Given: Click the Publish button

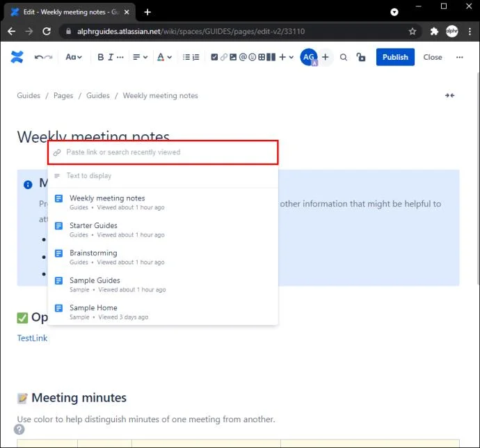Looking at the screenshot, I should coord(395,57).
